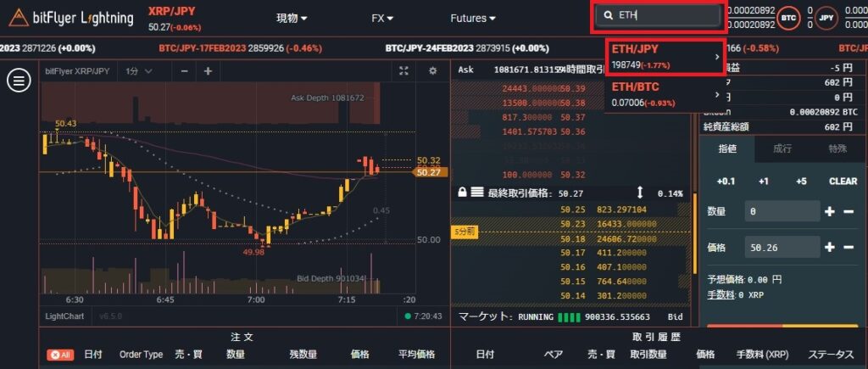Click ask price 50.37 row
Viewport: 868px width, 369px height.
pos(570,117)
